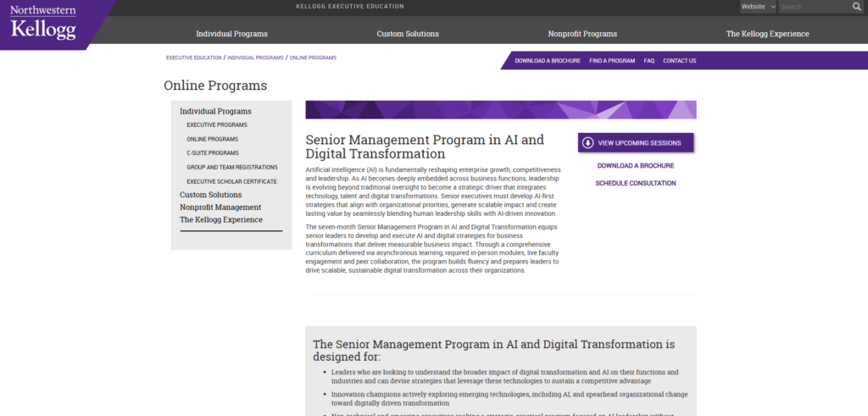Go to Individual Programs breadcrumb
This screenshot has height=416, width=868.
click(x=255, y=58)
